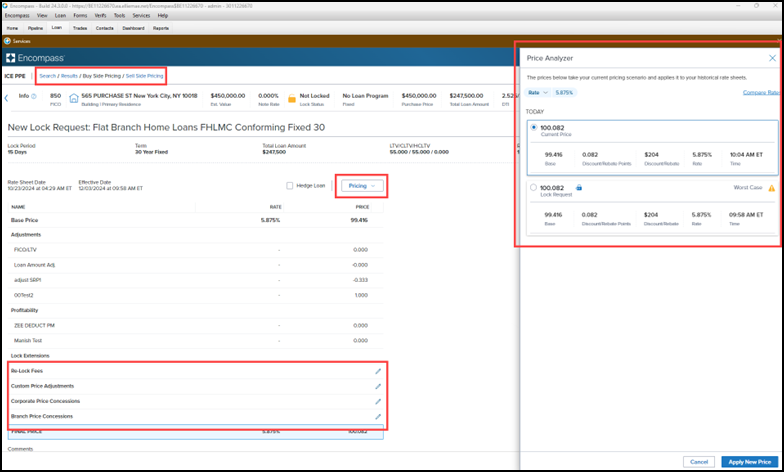The image size is (784, 472).
Task: Open the Compare Rates link
Action: pos(760,92)
